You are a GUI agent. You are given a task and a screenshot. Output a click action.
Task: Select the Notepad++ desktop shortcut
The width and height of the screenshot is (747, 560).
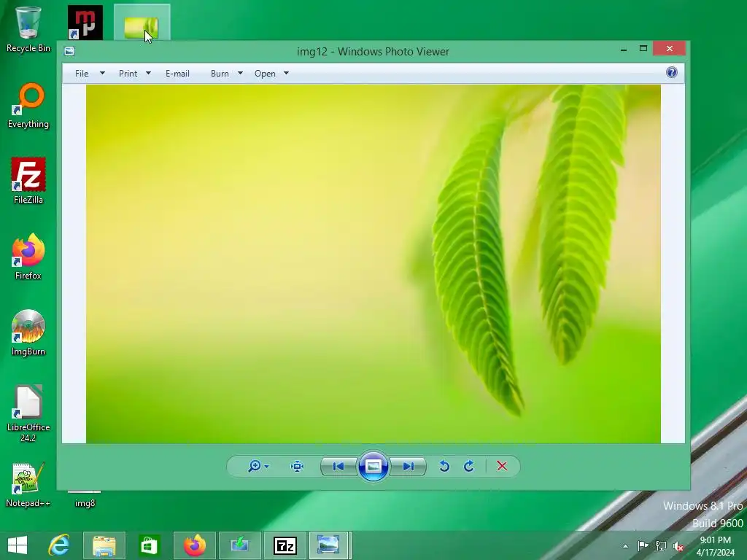click(28, 485)
